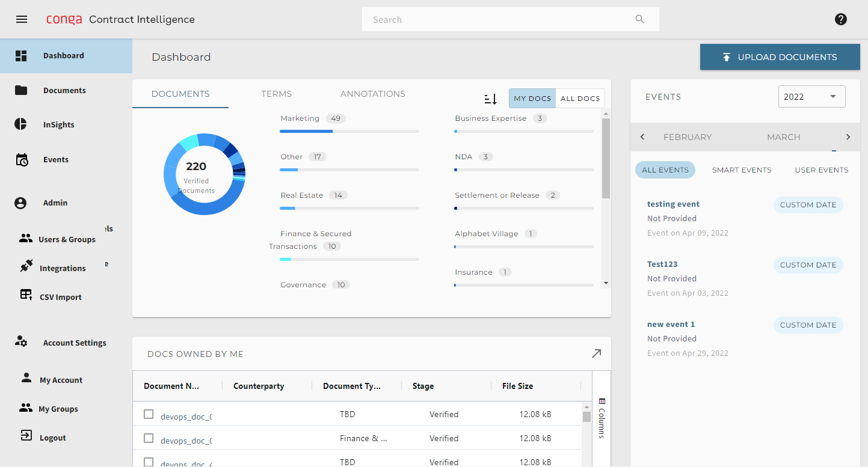Viewport: 868px width, 467px height.
Task: Click the Marketing category progress bar
Action: pos(349,131)
